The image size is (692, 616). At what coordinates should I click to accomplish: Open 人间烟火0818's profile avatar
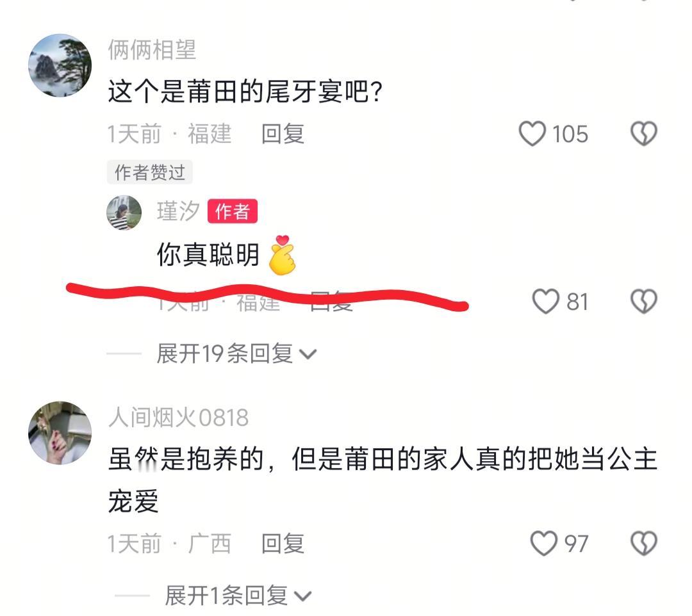click(x=60, y=433)
